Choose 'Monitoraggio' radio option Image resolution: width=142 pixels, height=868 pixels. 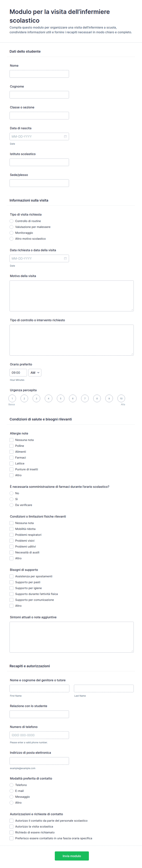click(x=11, y=233)
